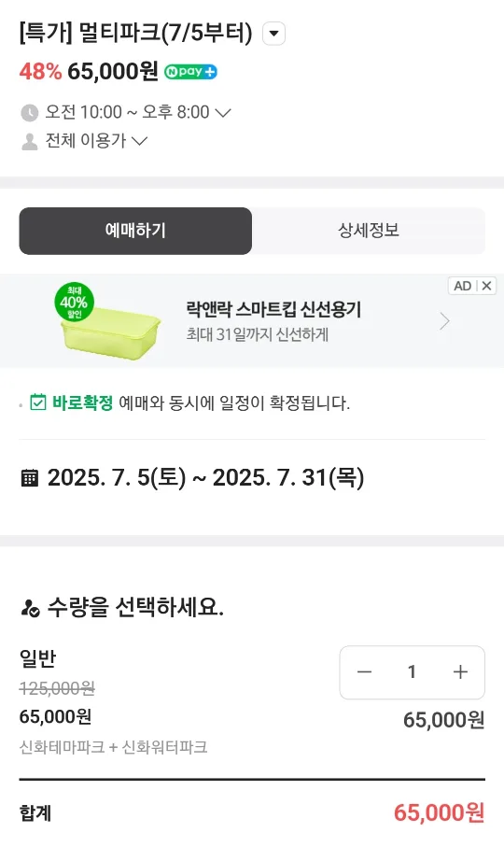The image size is (504, 861).
Task: Open the product option dropdown arrow
Action: (273, 34)
